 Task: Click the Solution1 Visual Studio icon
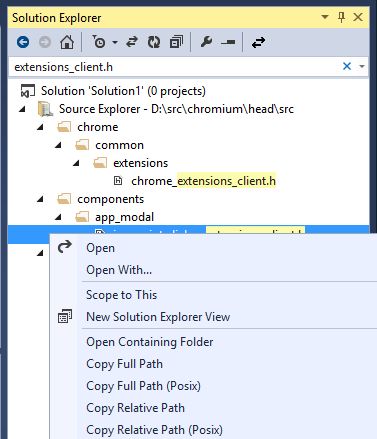pos(28,91)
